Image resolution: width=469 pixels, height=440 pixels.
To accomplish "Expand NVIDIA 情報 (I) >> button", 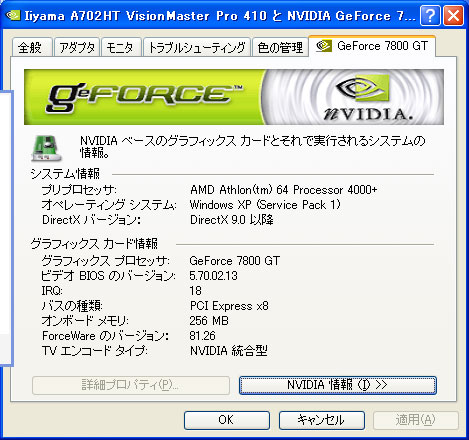I will point(337,385).
